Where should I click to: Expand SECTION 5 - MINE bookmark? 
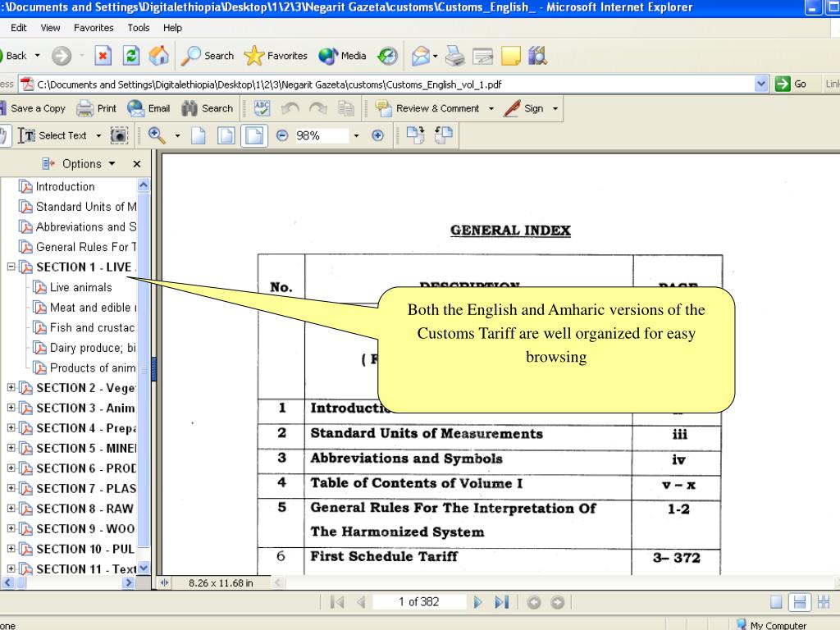[x=11, y=448]
